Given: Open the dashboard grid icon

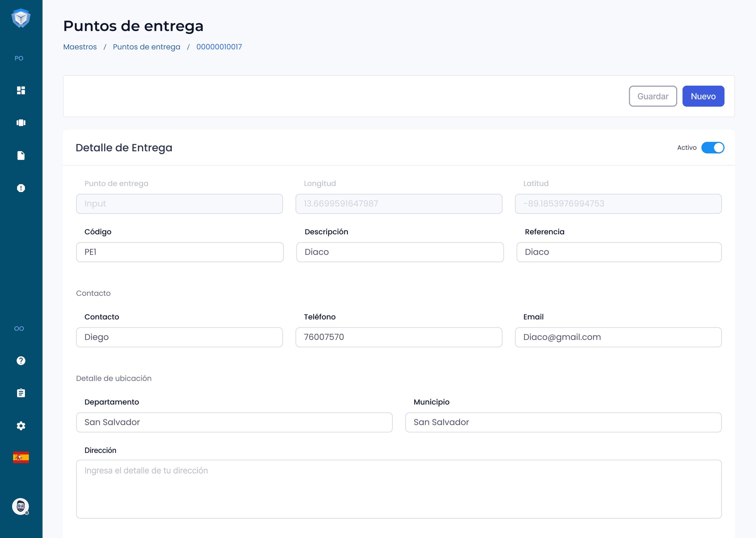Looking at the screenshot, I should click(21, 90).
